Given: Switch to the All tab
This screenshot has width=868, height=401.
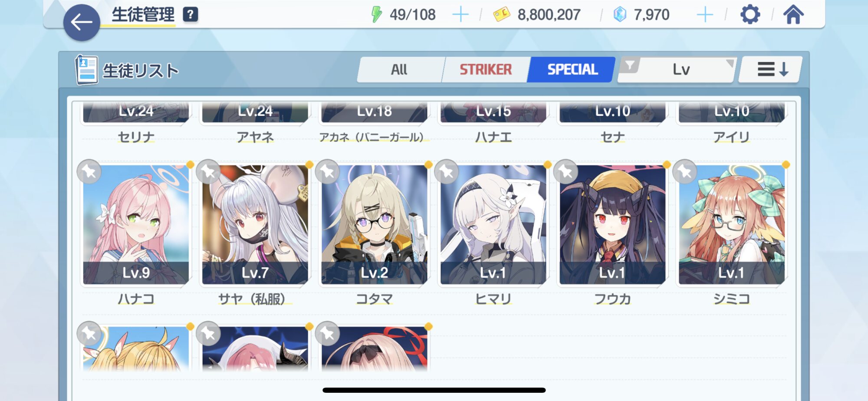Looking at the screenshot, I should [x=399, y=69].
